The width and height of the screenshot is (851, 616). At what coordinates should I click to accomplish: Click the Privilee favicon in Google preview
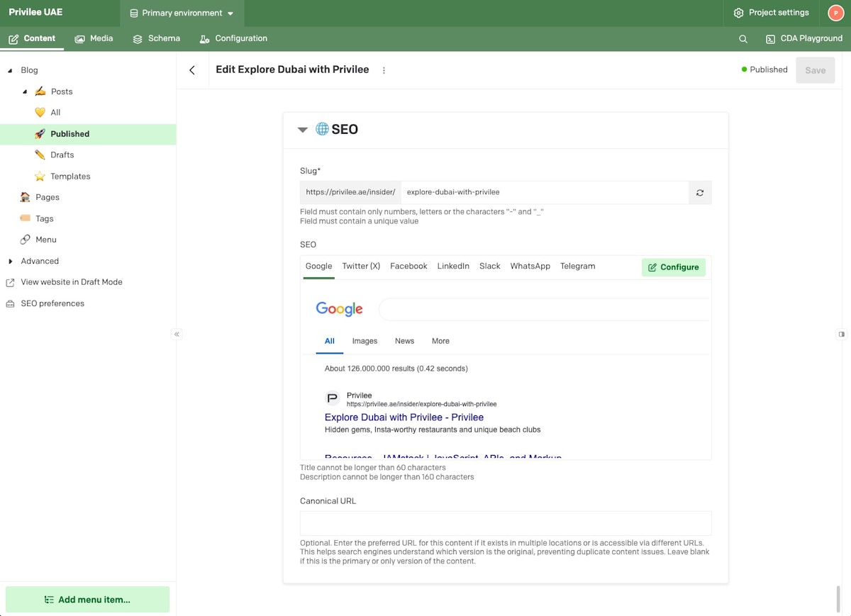[332, 398]
